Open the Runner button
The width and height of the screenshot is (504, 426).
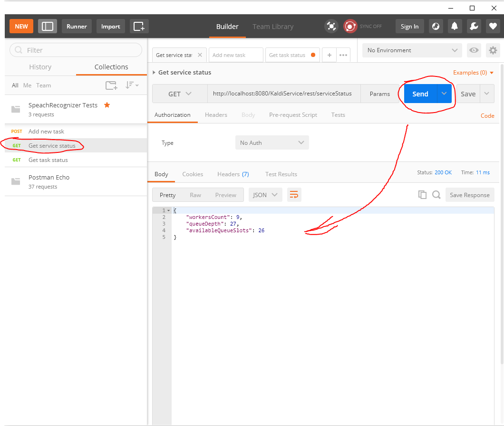click(77, 26)
